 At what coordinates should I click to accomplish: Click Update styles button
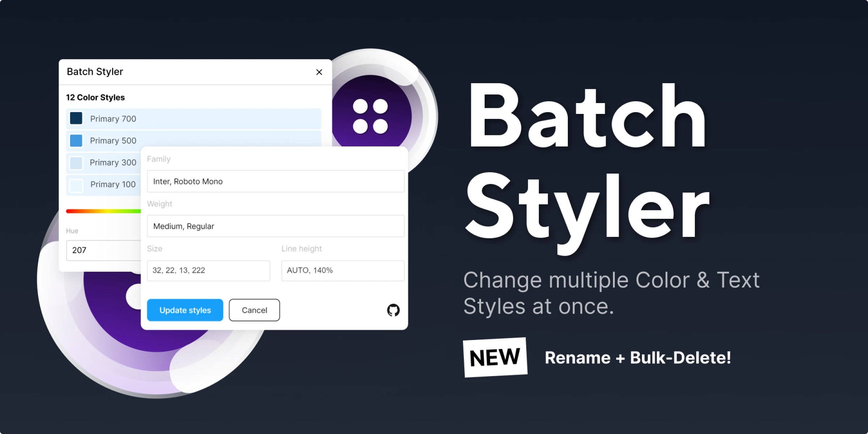[184, 310]
